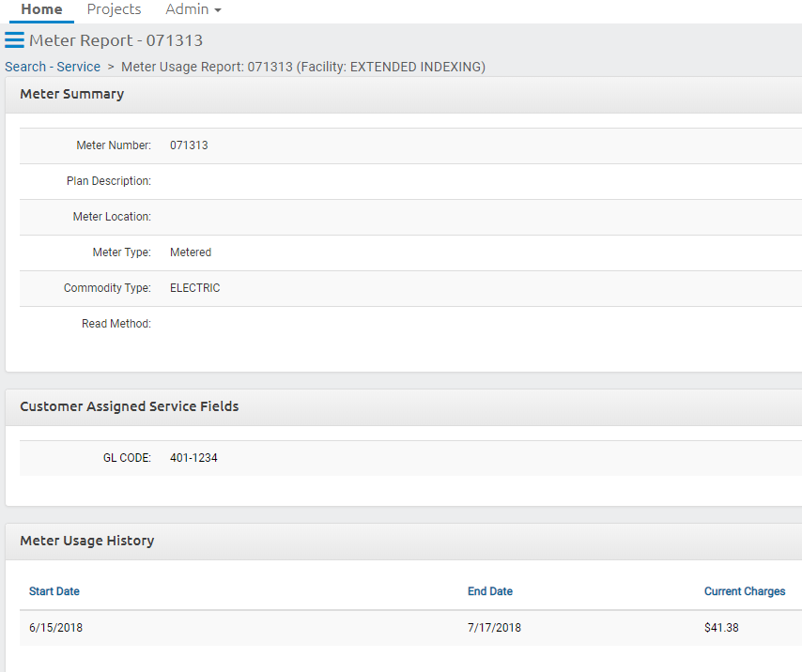Viewport: 802px width, 672px height.
Task: Click the Meter Usage History heading
Action: [87, 541]
